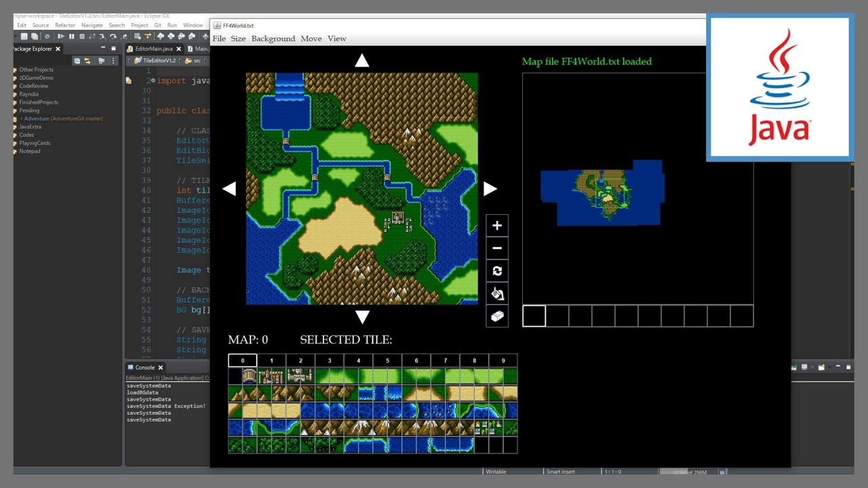This screenshot has width=868, height=488.
Task: Click Smart Insert in Eclipse status bar
Action: click(x=561, y=472)
